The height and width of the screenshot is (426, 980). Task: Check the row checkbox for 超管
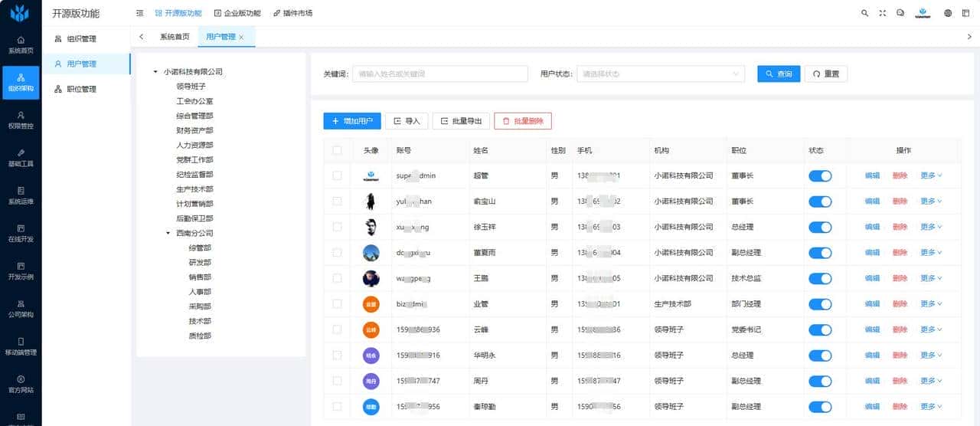pos(337,175)
